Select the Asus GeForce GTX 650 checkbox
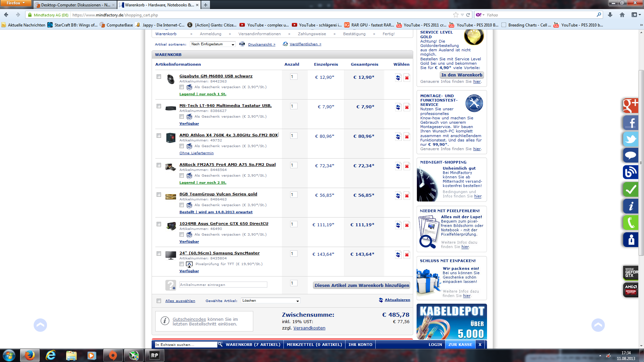 point(159,224)
